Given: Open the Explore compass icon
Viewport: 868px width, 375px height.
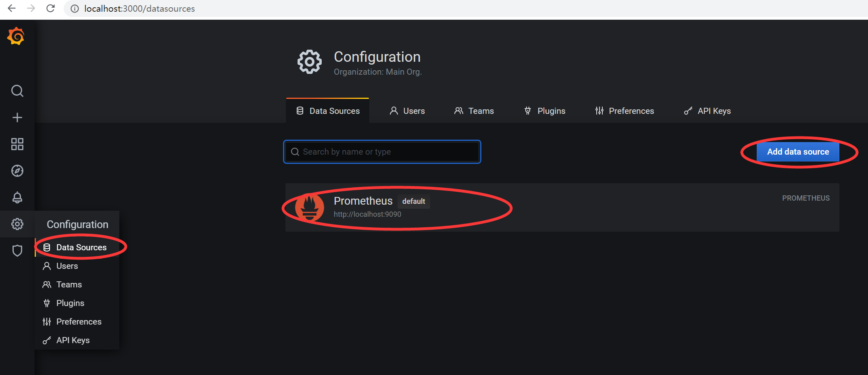Looking at the screenshot, I should click(17, 171).
